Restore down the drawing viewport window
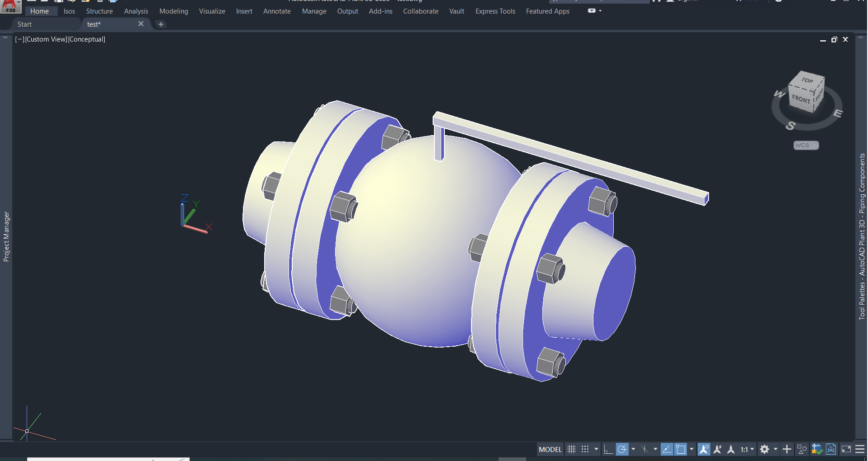This screenshot has width=868, height=461. 834,40
